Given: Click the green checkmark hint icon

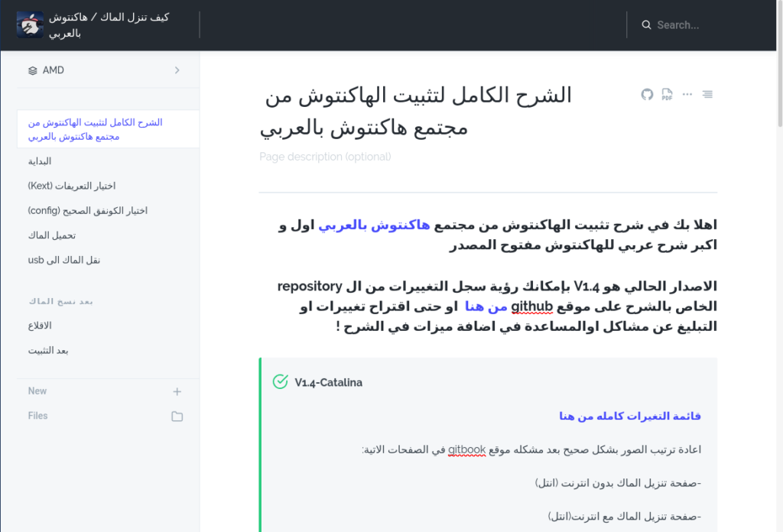Looking at the screenshot, I should pos(280,381).
